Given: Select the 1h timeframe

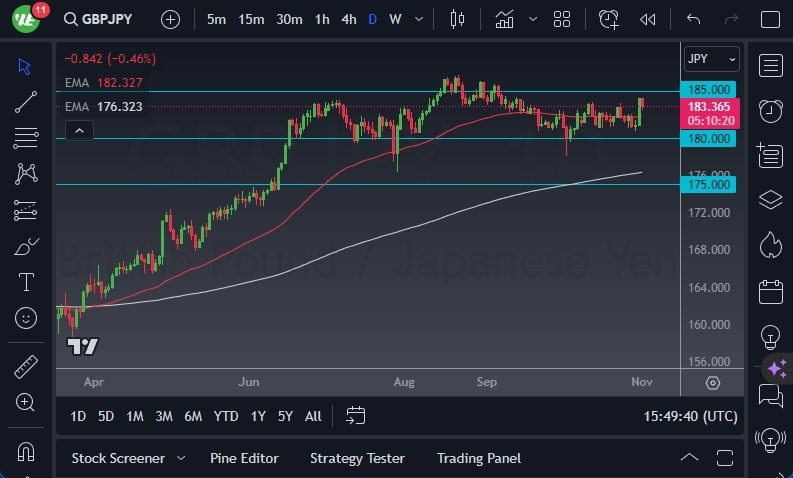Looking at the screenshot, I should [322, 19].
